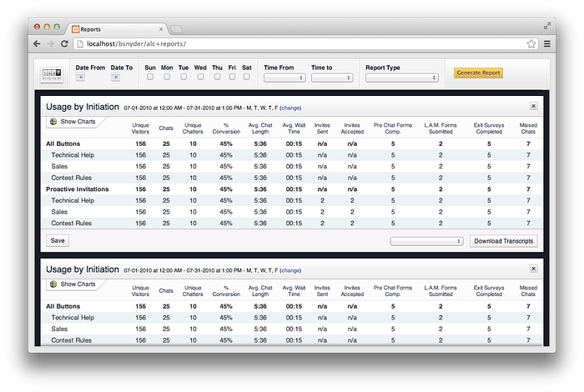
Task: Expand the Time From dropdown
Action: pos(284,78)
